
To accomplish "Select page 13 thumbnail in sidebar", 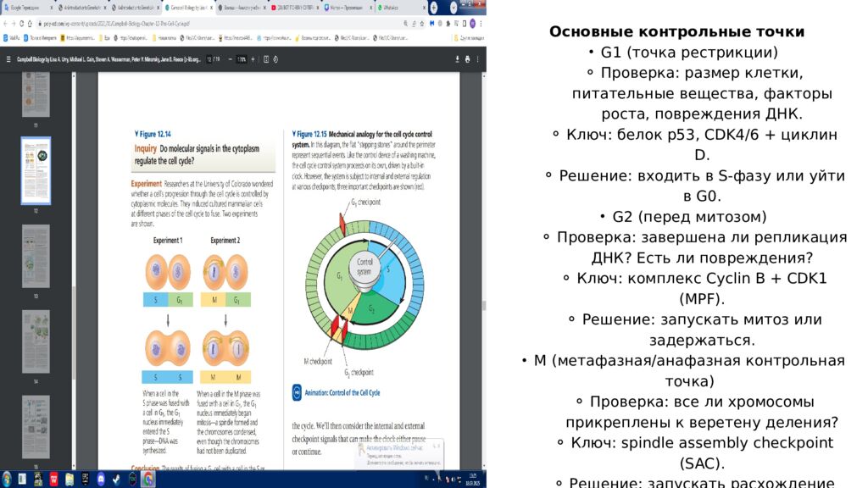I will [36, 256].
